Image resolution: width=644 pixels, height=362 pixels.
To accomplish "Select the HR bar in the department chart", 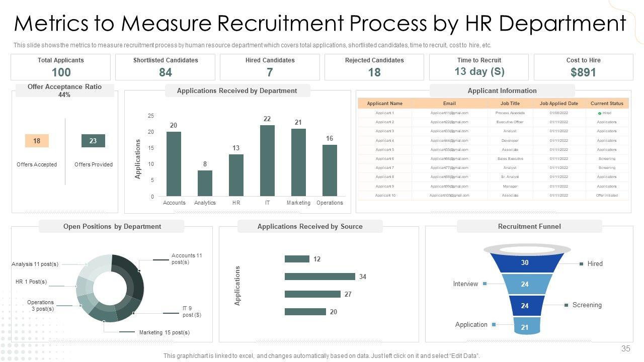I will tap(236, 175).
